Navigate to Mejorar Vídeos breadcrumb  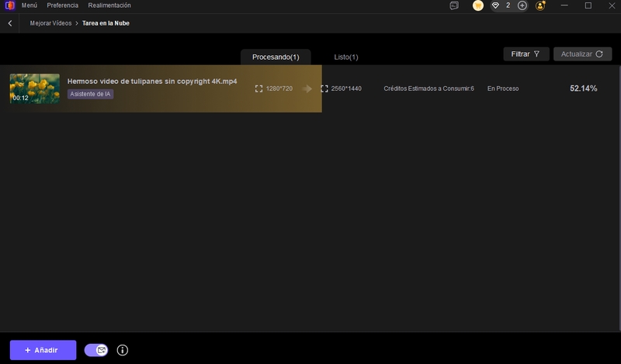[x=51, y=23]
